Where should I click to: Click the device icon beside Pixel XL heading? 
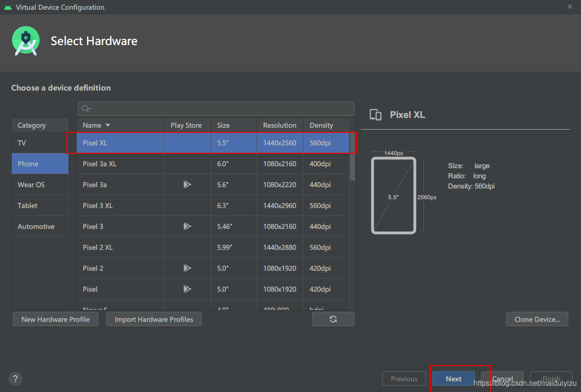coord(376,115)
